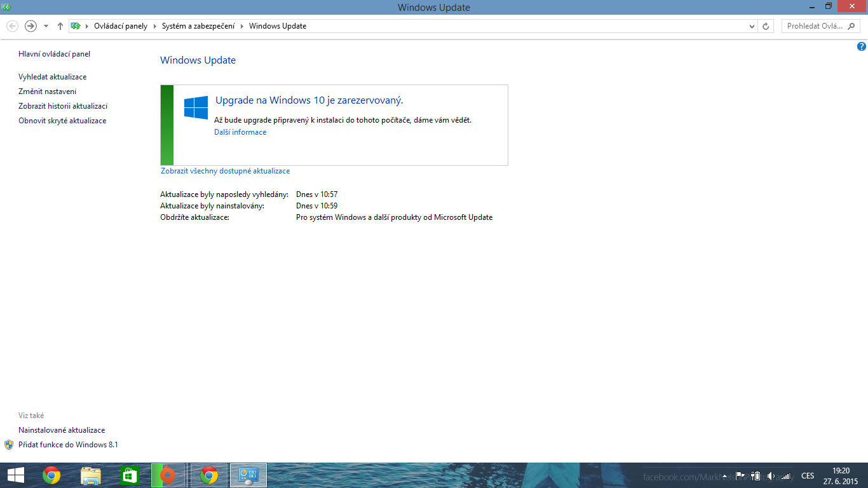The image size is (868, 488).
Task: Click the Windows Update icon in title bar
Action: 7,7
